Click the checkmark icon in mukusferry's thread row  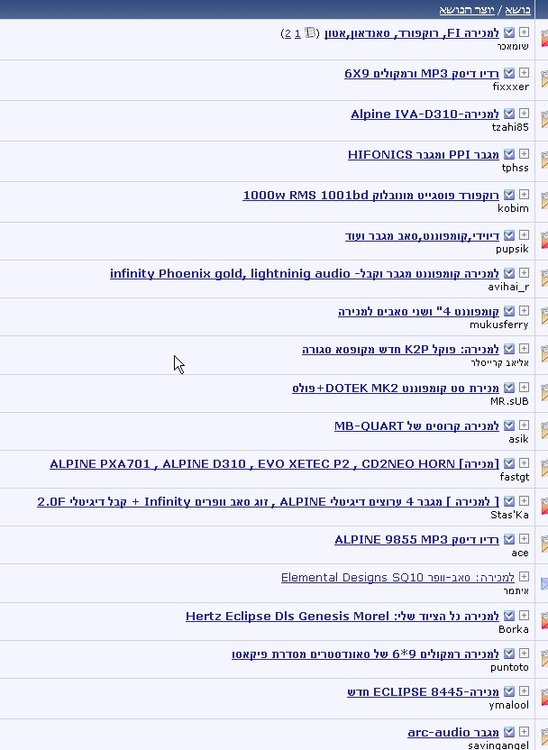(x=509, y=311)
